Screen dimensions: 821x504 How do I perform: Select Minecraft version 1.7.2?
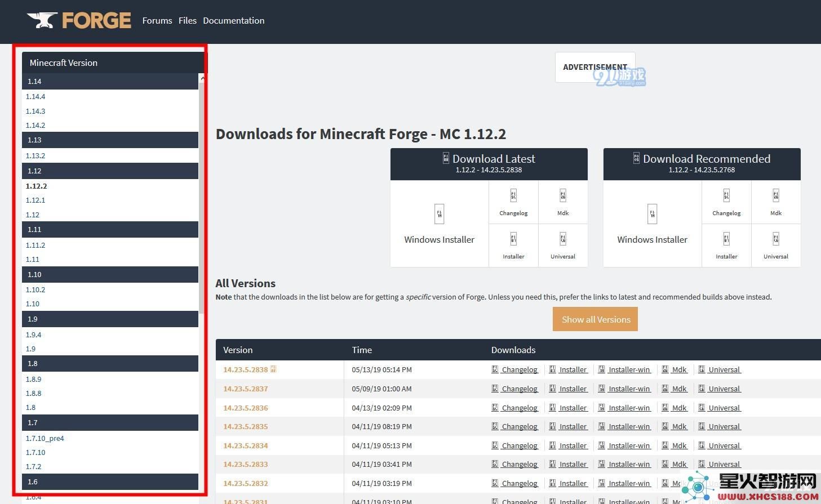[33, 466]
